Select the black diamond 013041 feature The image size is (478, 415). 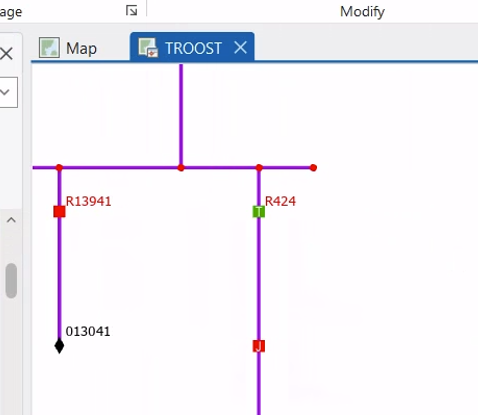[59, 346]
